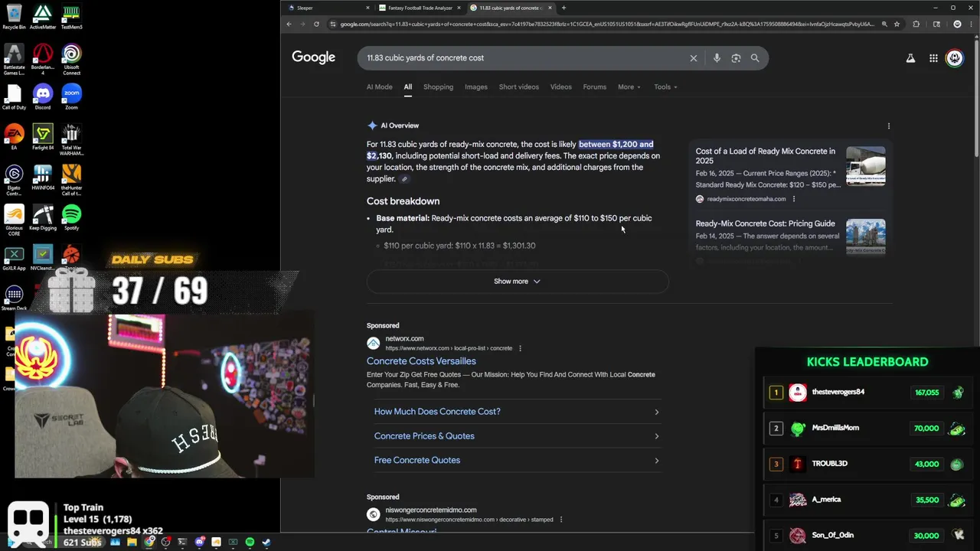Launch Discord from the desktop

point(43,96)
